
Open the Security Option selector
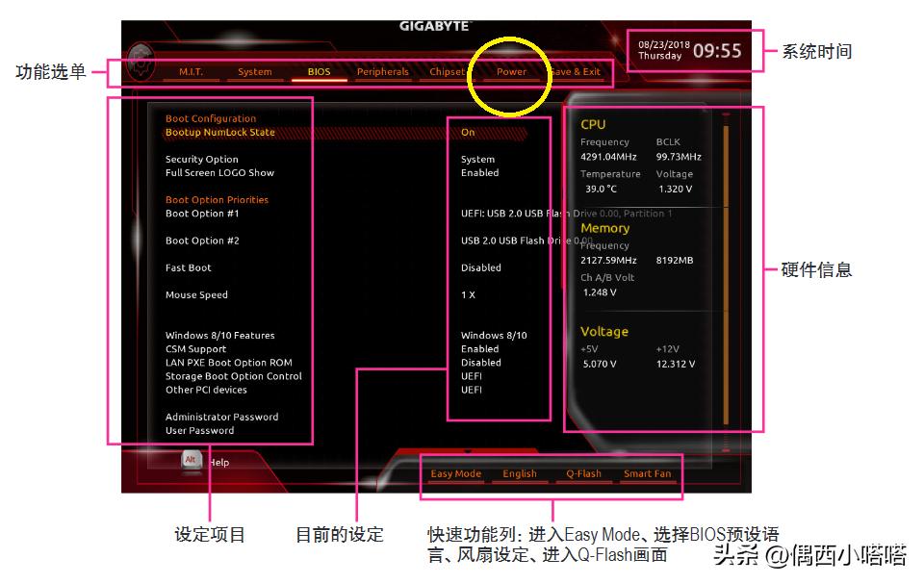coord(201,159)
